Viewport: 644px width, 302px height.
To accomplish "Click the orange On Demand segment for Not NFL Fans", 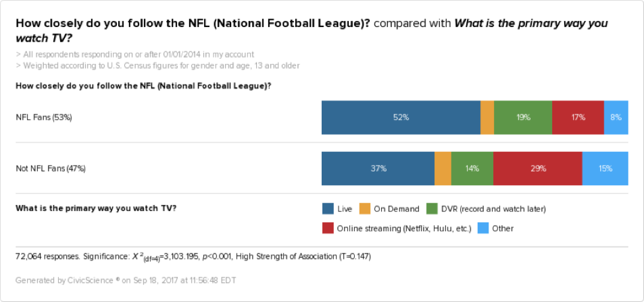I will pos(442,168).
